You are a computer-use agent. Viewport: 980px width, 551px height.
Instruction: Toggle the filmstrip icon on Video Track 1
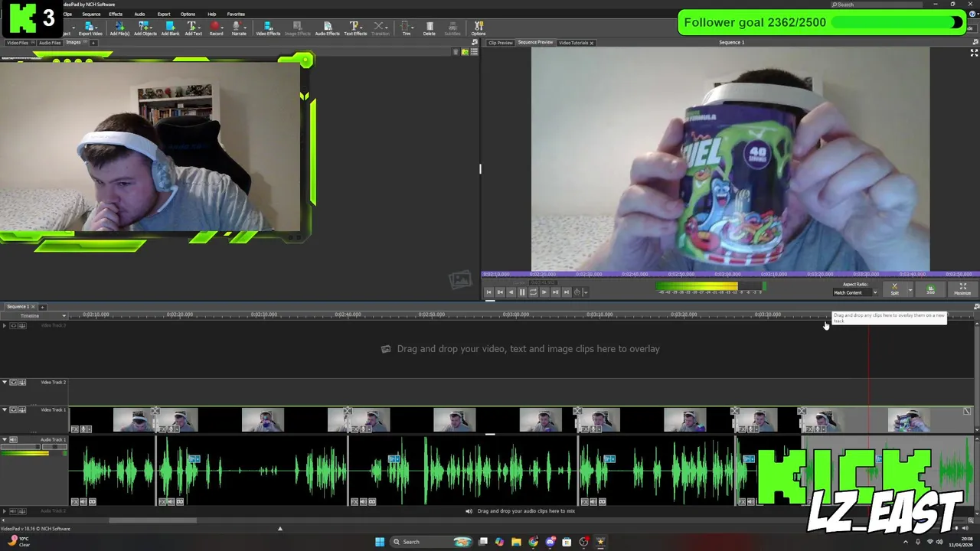tap(22, 409)
